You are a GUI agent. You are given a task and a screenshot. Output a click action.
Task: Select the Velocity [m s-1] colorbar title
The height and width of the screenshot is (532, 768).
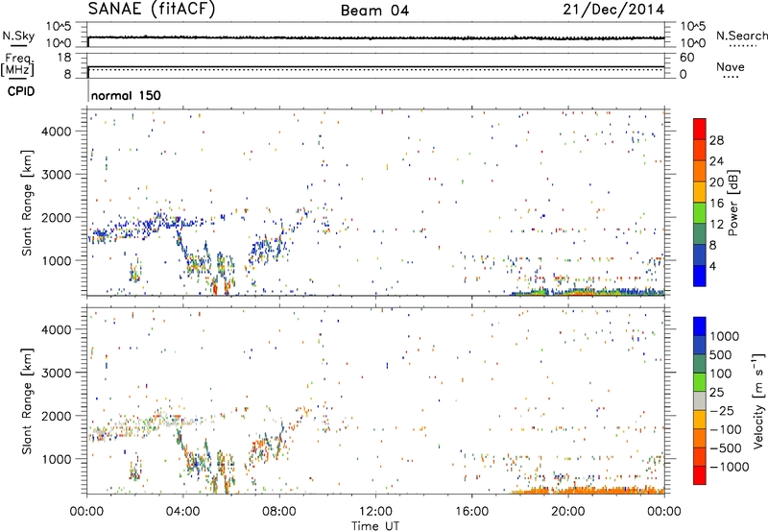[758, 400]
